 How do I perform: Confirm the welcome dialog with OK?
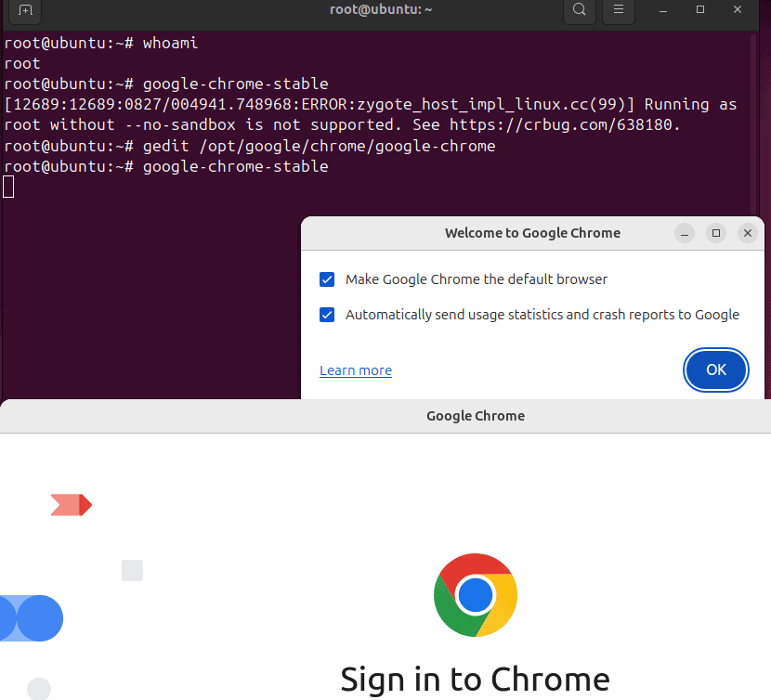click(x=716, y=369)
